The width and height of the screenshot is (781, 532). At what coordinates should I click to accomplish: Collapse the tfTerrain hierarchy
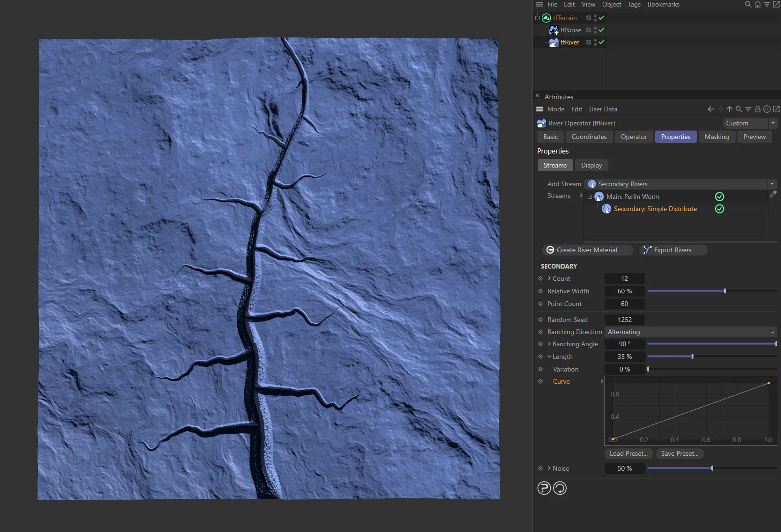pyautogui.click(x=536, y=18)
